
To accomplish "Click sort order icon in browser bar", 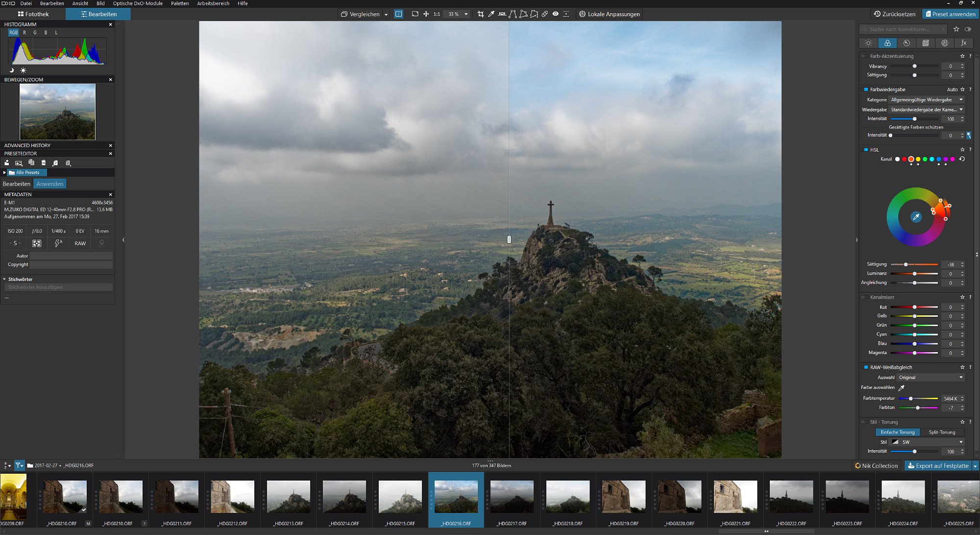I will tap(7, 465).
